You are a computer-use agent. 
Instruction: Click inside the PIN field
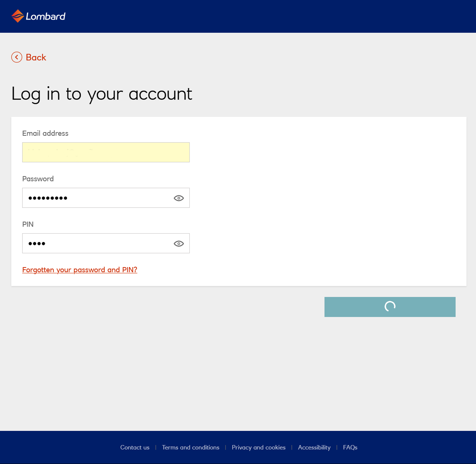(97, 243)
